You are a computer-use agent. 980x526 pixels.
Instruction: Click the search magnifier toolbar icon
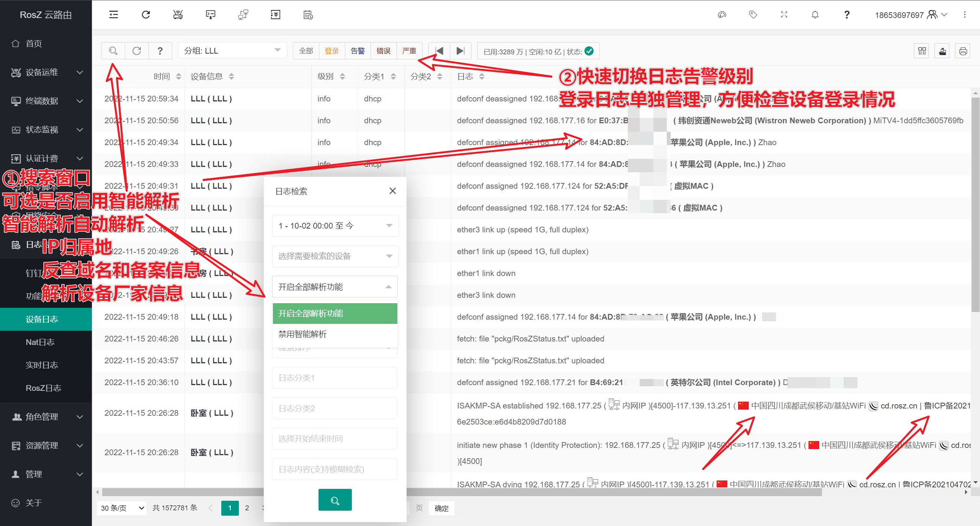point(113,51)
